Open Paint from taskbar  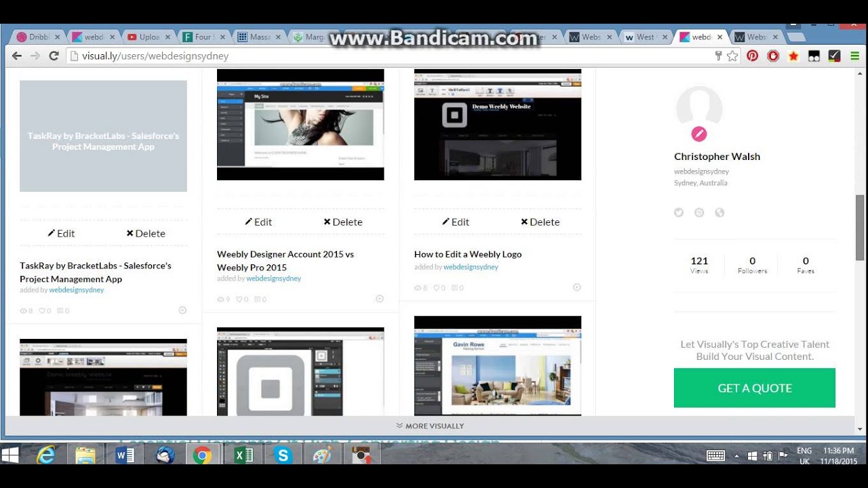[321, 455]
